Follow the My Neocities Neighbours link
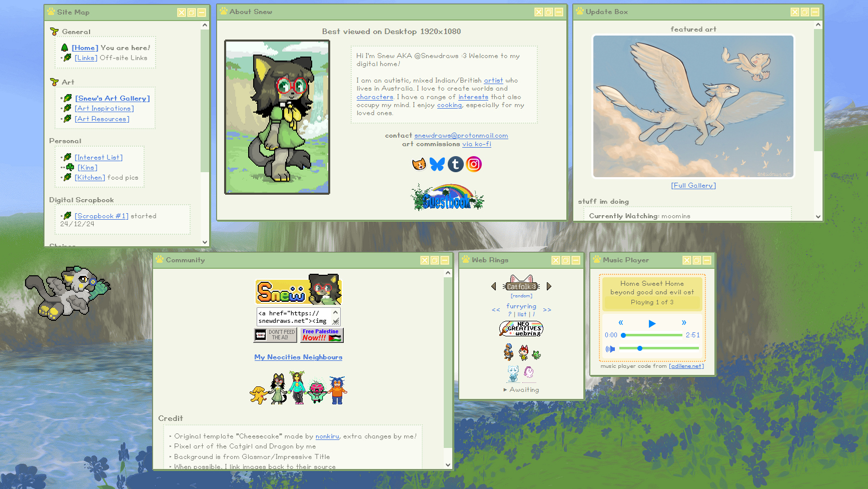868x489 pixels. (298, 357)
